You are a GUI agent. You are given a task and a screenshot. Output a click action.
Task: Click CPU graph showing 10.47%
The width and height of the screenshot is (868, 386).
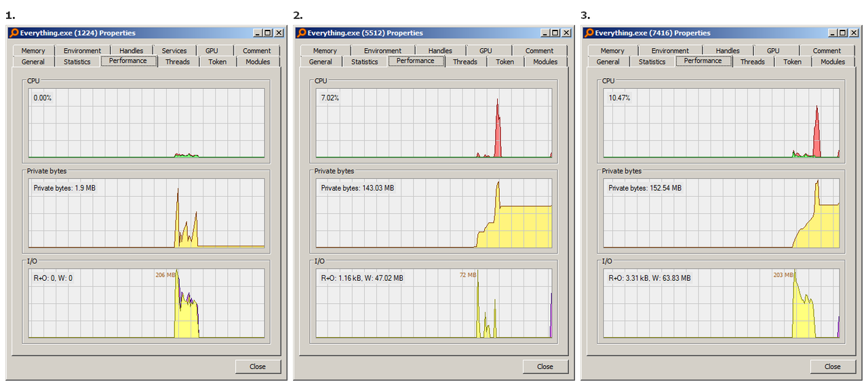tap(722, 123)
